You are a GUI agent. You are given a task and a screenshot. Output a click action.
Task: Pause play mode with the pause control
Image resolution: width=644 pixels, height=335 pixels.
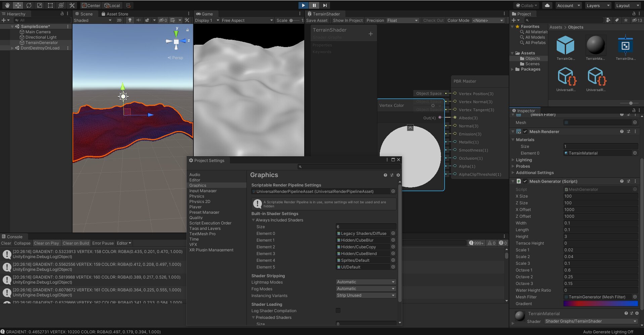[x=314, y=5]
